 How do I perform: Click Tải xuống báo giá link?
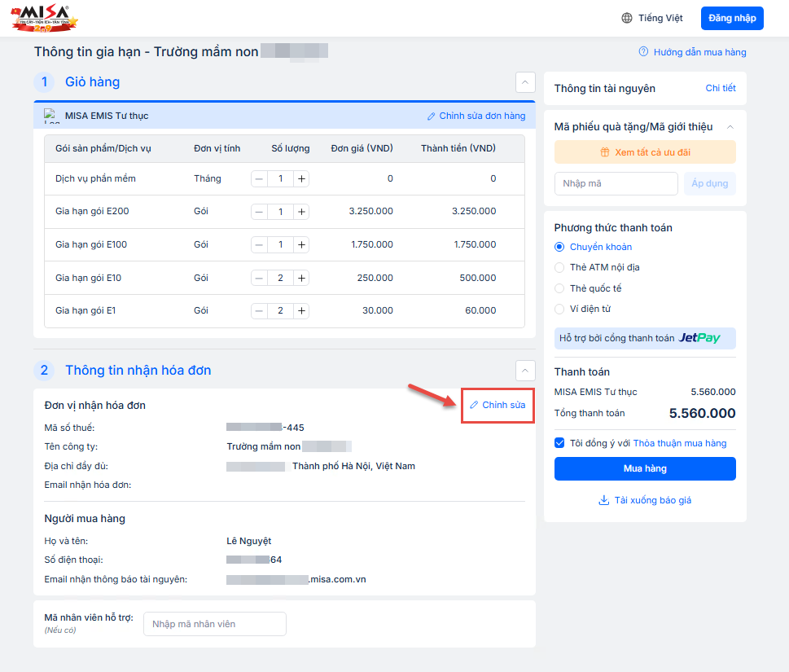(x=645, y=500)
